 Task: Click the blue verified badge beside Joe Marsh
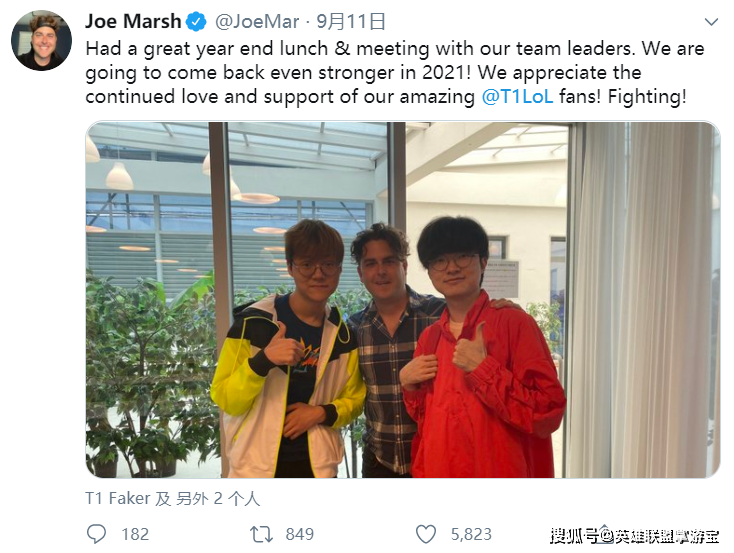click(x=196, y=22)
